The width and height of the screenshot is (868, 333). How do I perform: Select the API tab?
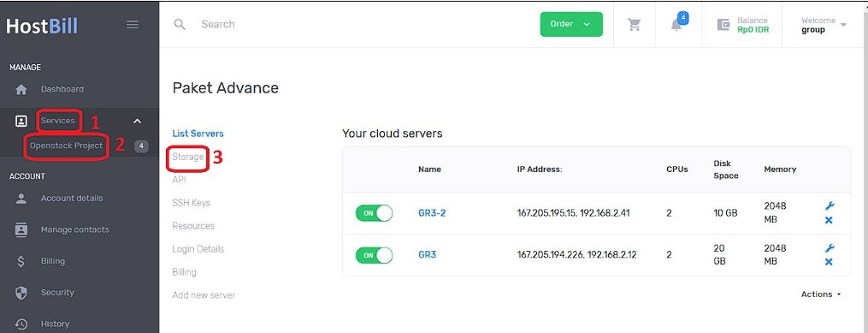[179, 180]
